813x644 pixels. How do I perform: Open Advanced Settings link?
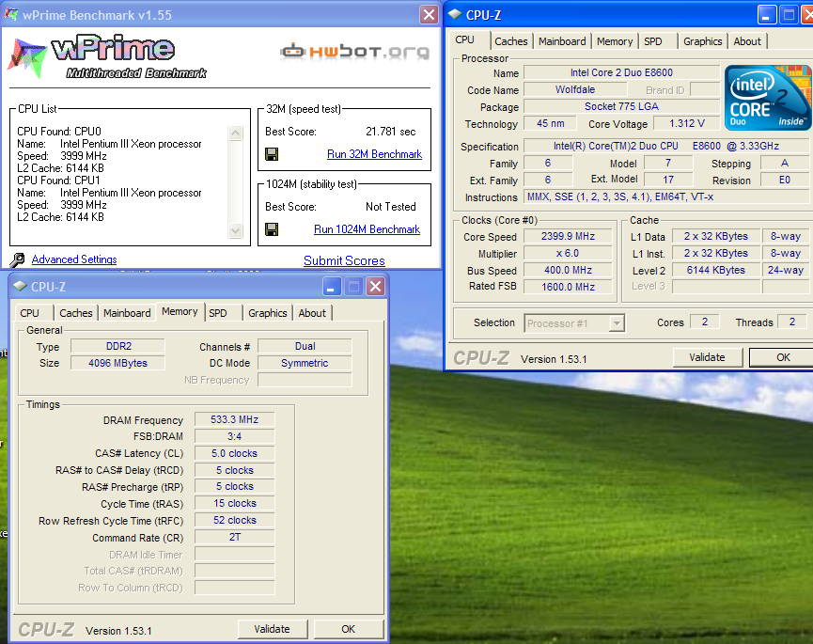(74, 259)
